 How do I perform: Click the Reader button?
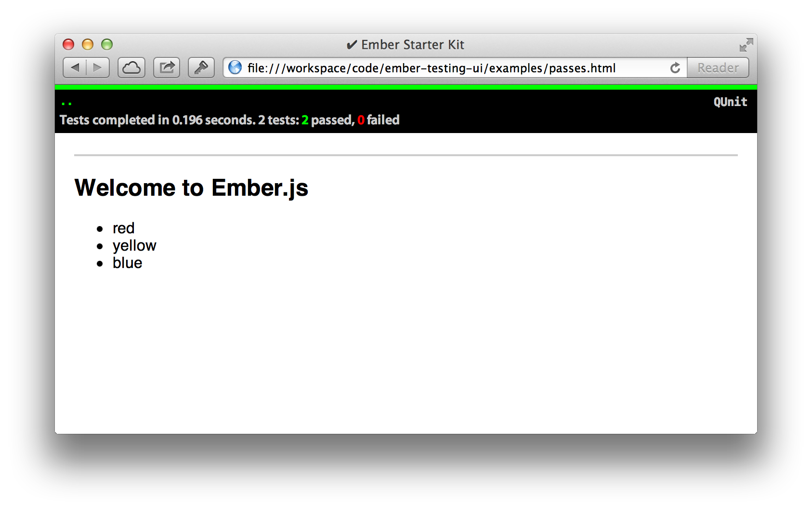pos(718,67)
